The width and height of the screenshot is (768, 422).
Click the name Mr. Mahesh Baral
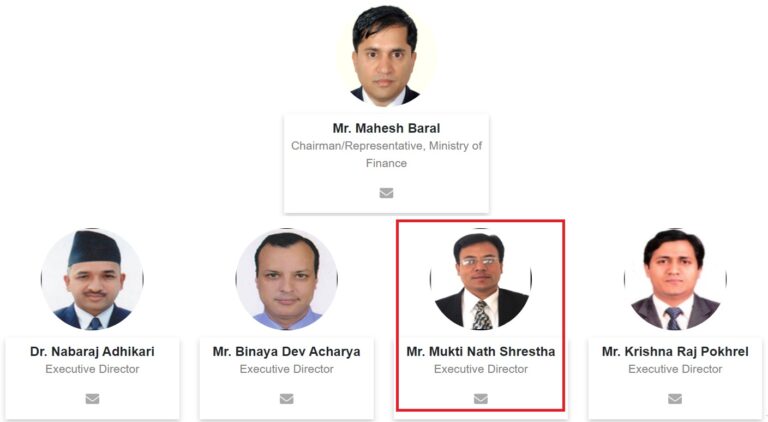(386, 128)
